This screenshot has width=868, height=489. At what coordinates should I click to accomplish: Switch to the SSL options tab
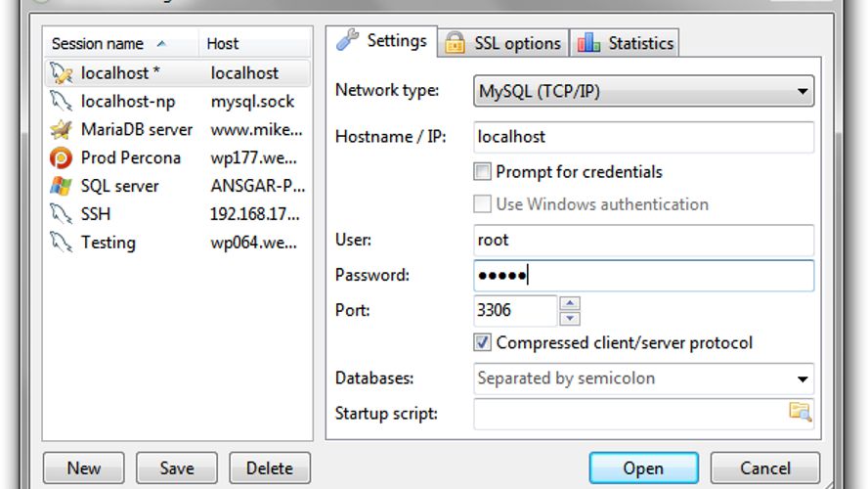(x=503, y=43)
